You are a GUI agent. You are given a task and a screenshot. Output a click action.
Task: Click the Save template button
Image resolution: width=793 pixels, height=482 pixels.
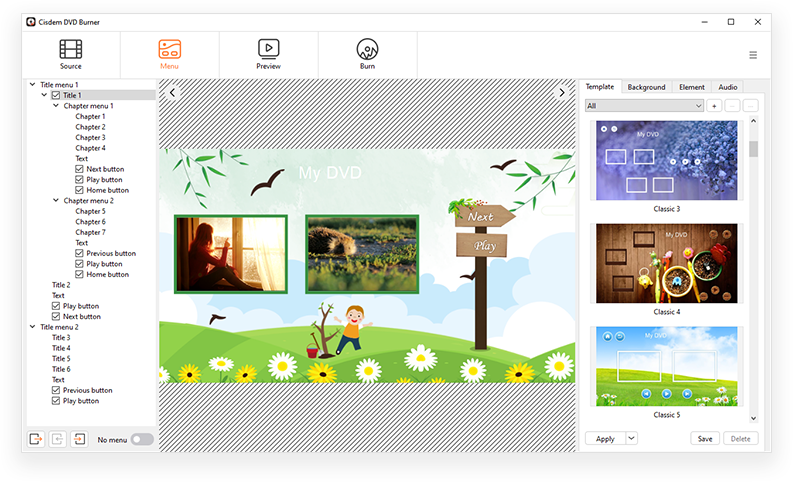coord(705,438)
